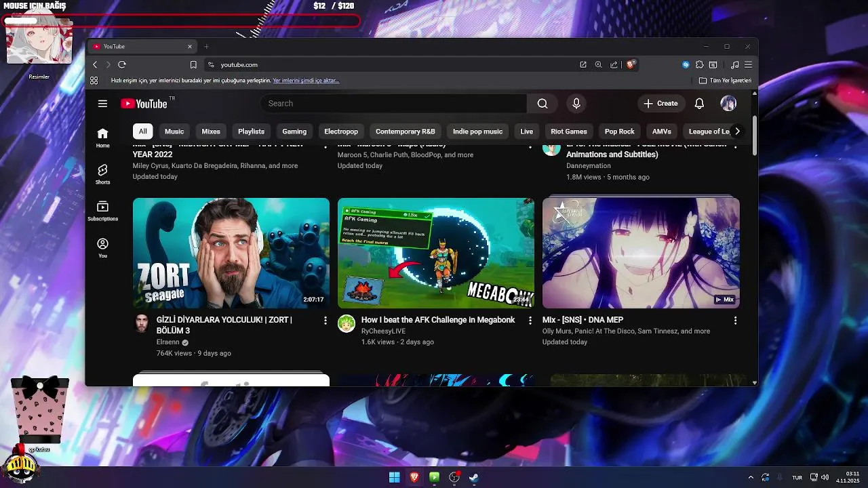Open more options for Megabonk video
The height and width of the screenshot is (488, 868).
(530, 320)
